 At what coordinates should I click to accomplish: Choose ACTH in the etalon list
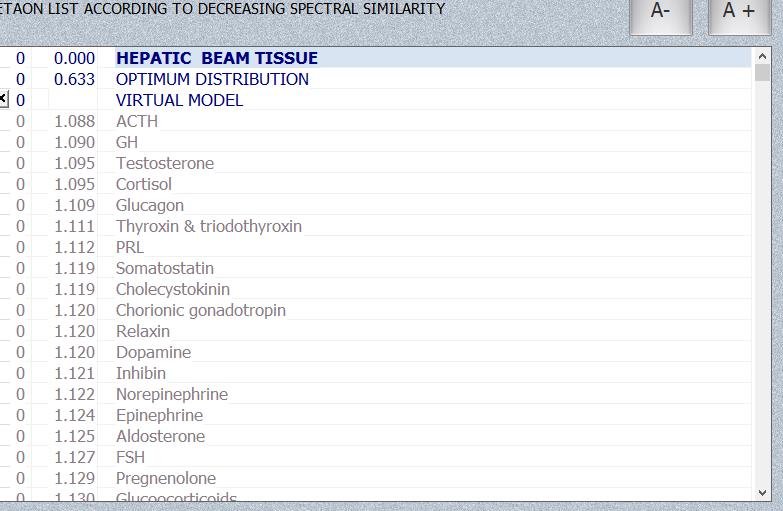click(x=137, y=121)
